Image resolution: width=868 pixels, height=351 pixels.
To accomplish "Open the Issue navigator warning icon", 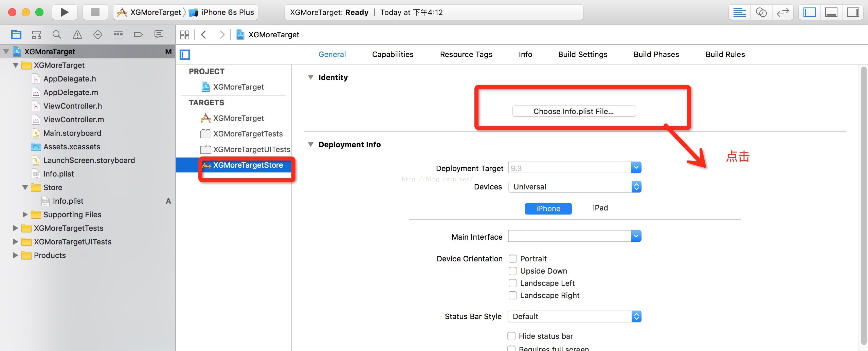I will click(77, 35).
